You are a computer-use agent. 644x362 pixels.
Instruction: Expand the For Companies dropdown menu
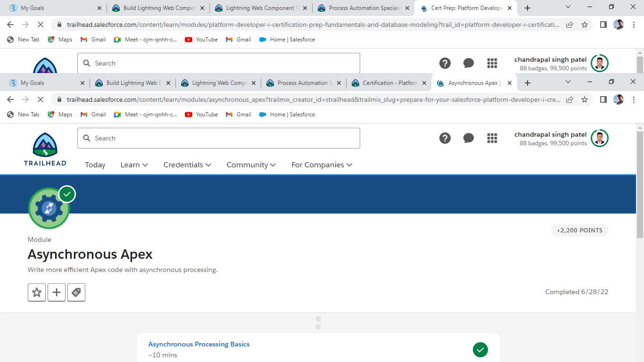coord(322,165)
